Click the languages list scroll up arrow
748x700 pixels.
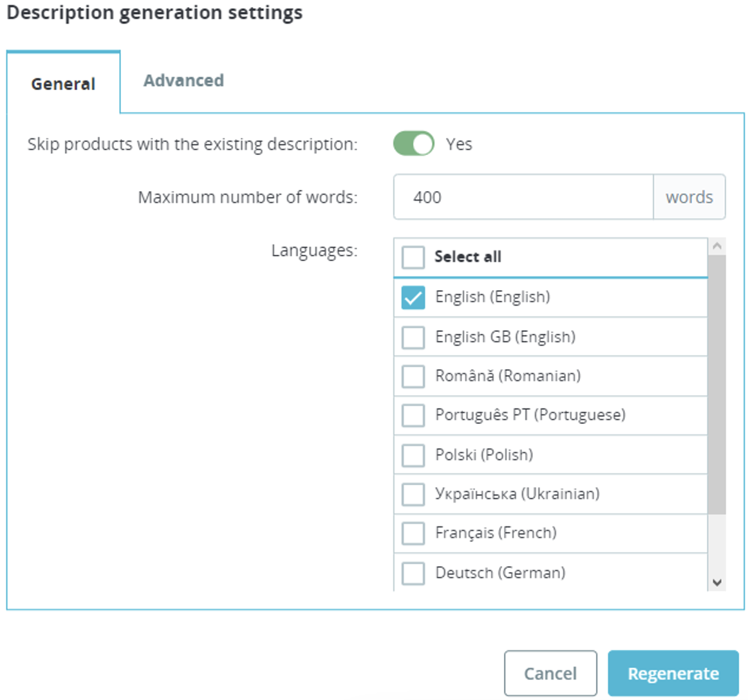pos(716,246)
